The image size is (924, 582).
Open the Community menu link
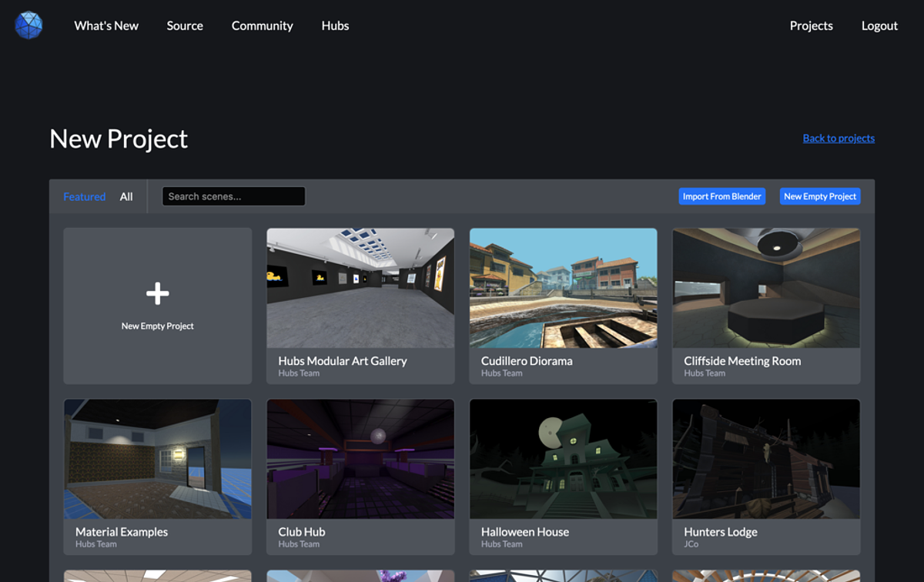pyautogui.click(x=262, y=25)
